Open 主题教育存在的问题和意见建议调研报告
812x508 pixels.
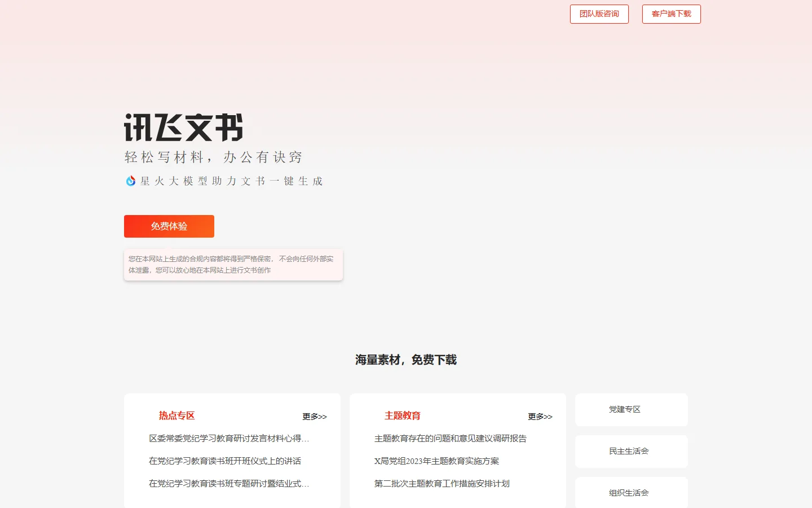(x=451, y=439)
